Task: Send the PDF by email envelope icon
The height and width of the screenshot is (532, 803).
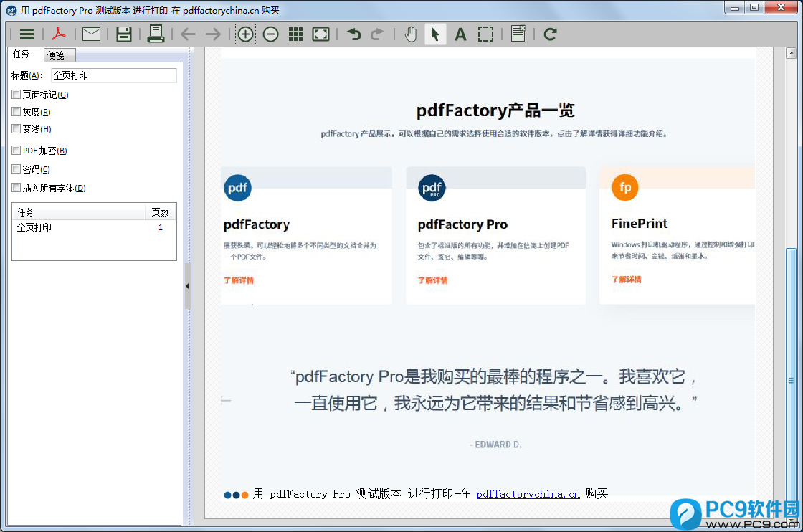Action: point(91,34)
